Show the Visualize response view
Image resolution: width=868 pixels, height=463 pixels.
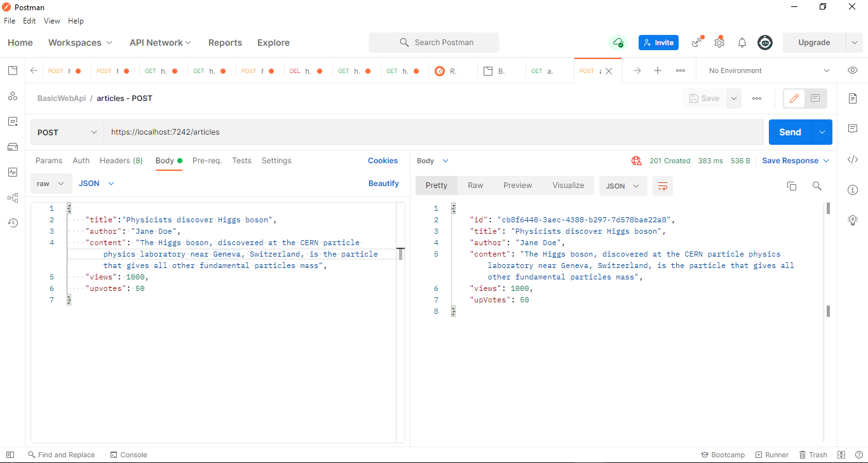click(x=568, y=185)
